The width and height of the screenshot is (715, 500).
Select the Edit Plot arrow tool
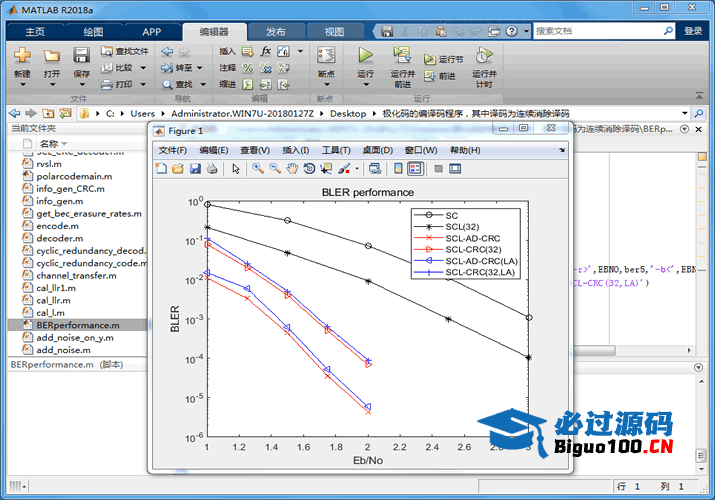pos(236,169)
